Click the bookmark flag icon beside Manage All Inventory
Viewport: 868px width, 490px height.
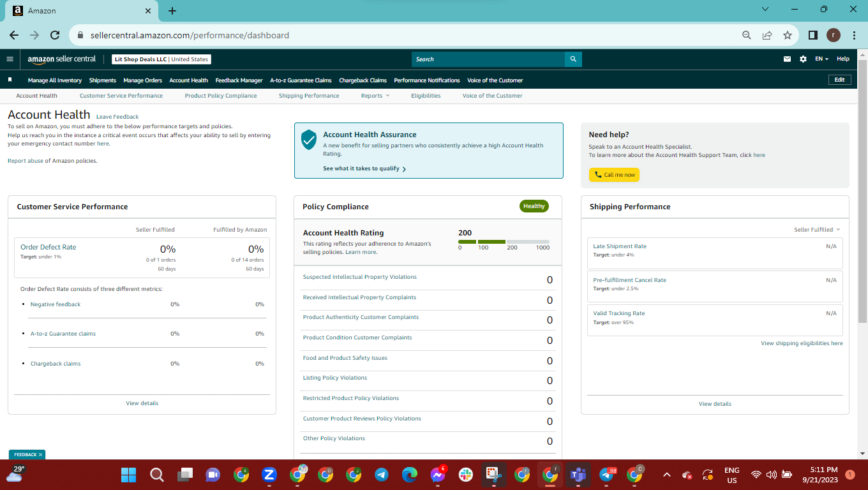[x=10, y=80]
